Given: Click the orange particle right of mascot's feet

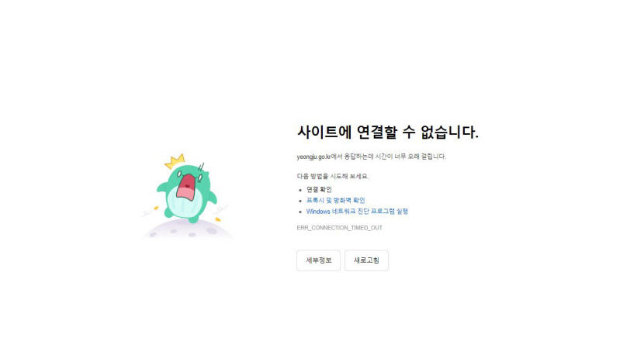Looking at the screenshot, I should tap(218, 219).
